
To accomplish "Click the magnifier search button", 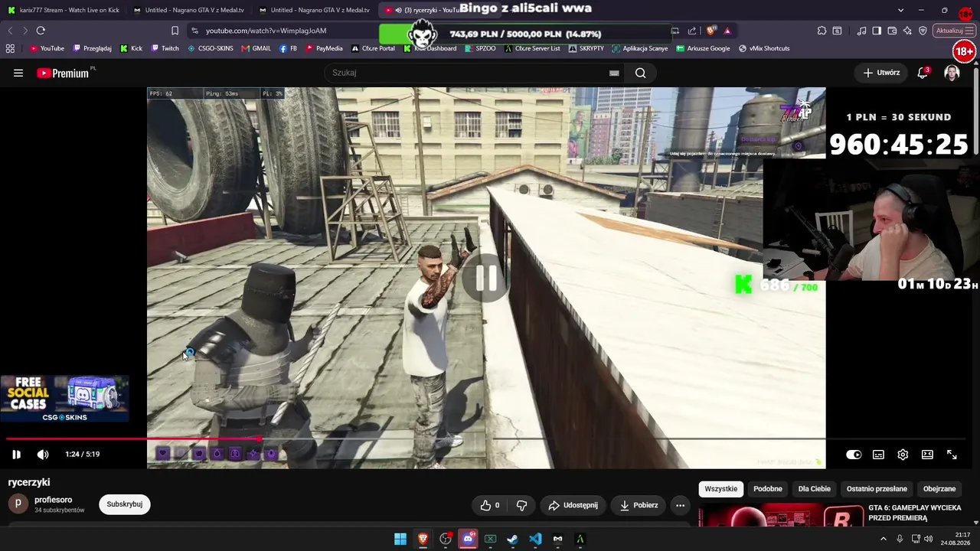I will tap(641, 73).
